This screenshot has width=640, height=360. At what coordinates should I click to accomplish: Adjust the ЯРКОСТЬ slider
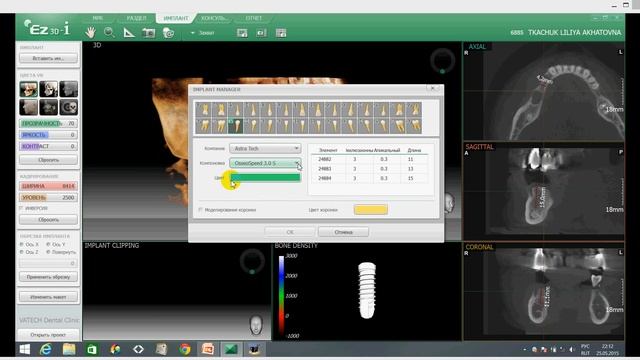pos(48,135)
